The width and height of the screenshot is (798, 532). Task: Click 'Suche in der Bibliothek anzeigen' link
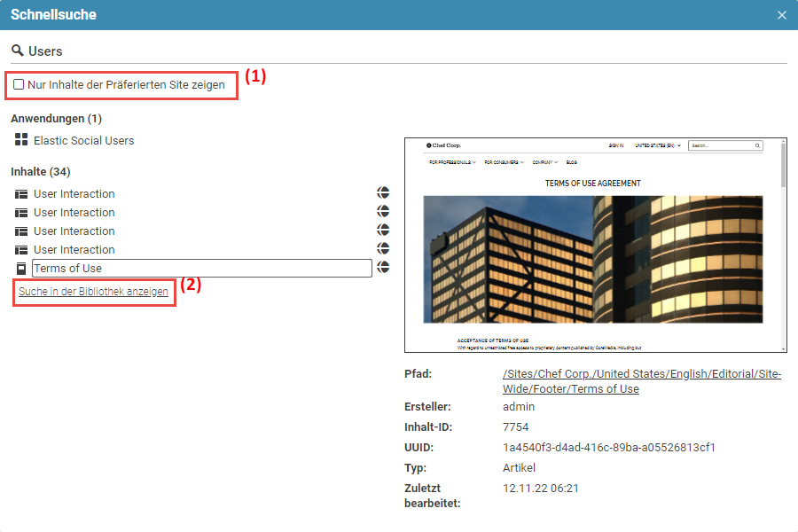pyautogui.click(x=93, y=292)
